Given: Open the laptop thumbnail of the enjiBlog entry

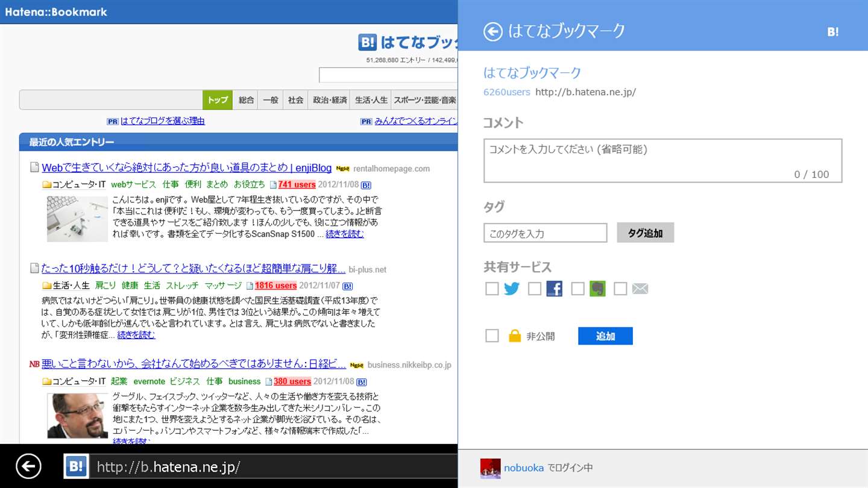Looking at the screenshot, I should [77, 219].
